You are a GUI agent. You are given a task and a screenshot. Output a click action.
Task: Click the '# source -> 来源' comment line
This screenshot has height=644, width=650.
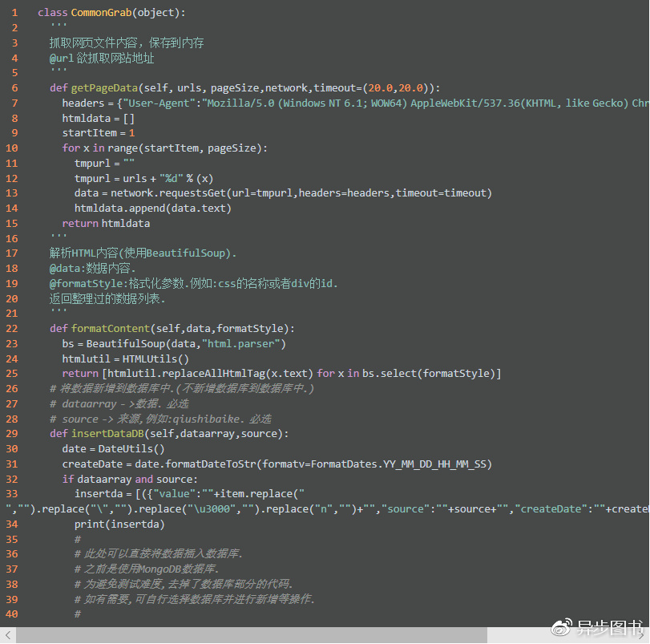pos(160,419)
